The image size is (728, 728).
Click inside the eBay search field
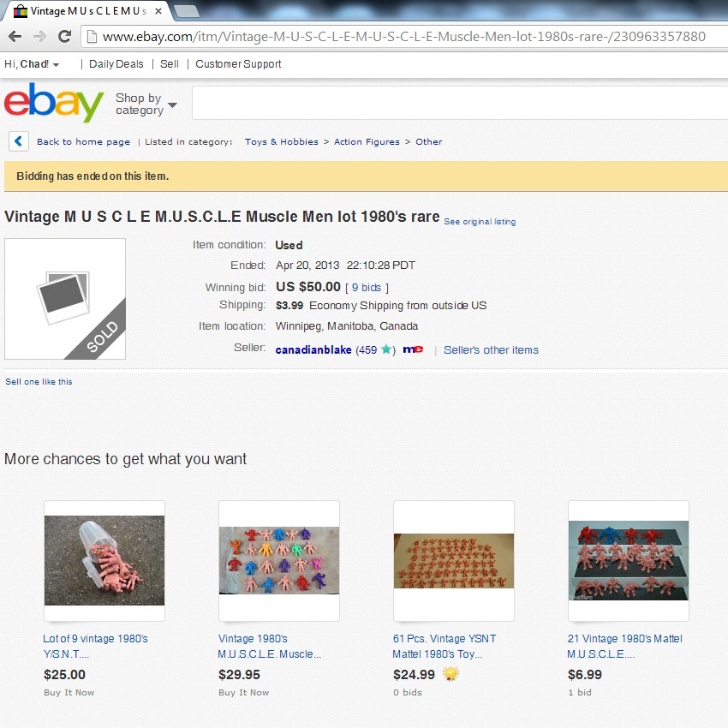(x=460, y=103)
